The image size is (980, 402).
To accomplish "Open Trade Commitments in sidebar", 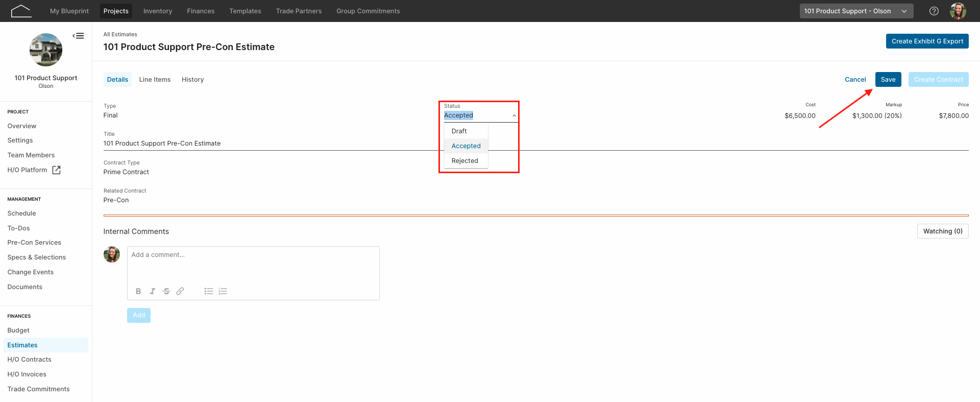I will (x=39, y=389).
